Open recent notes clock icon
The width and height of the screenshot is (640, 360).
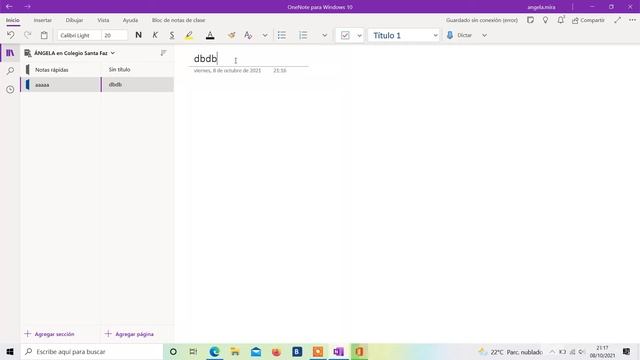[x=10, y=89]
